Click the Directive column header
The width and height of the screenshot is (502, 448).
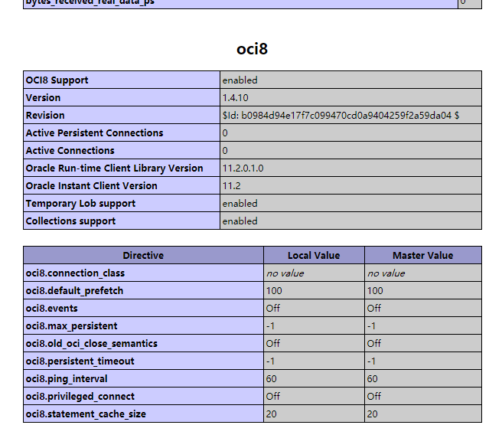(x=143, y=256)
